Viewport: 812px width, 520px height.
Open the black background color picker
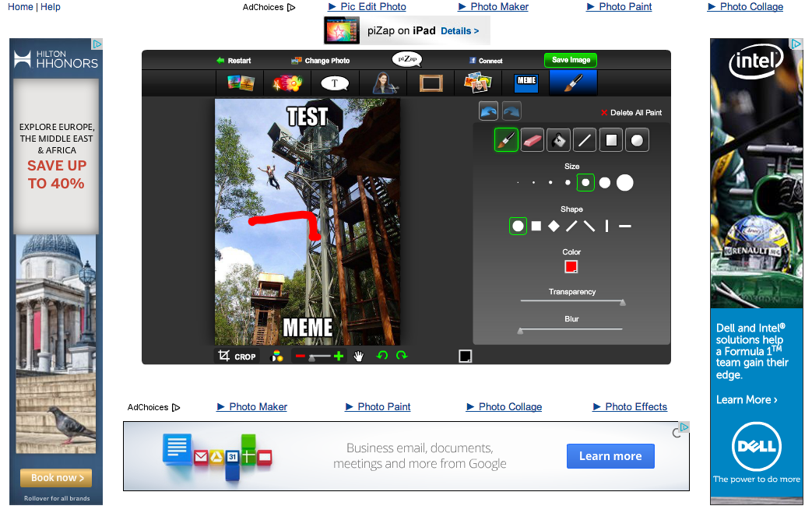coord(465,356)
